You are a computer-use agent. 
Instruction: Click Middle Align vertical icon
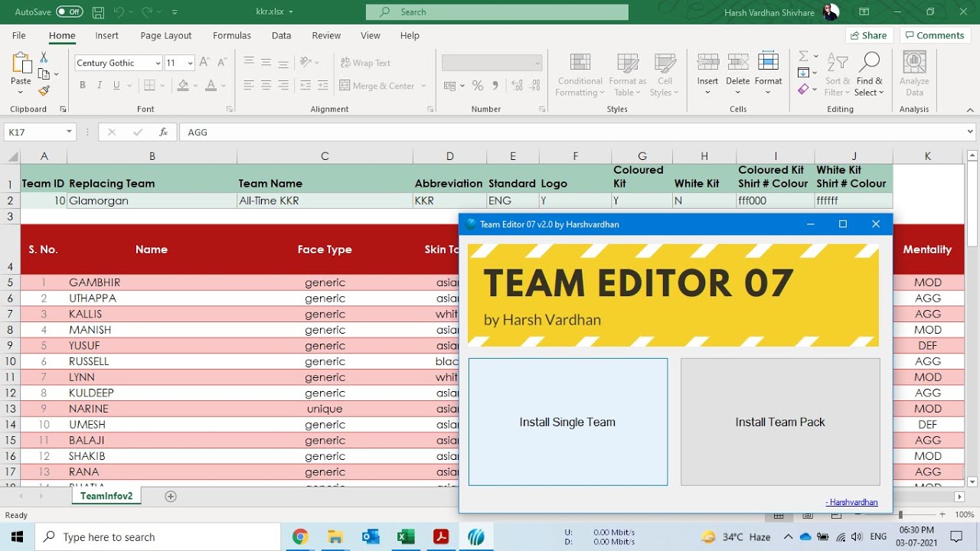point(266,62)
